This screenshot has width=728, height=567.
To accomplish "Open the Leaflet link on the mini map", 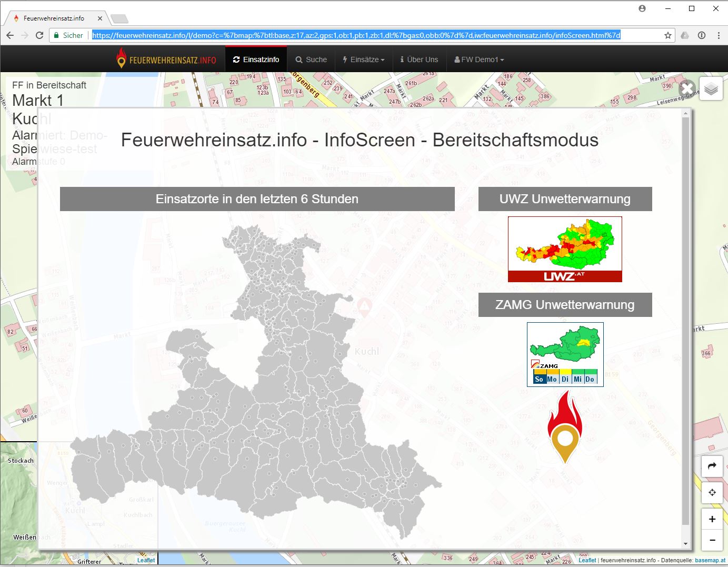I will point(146,560).
